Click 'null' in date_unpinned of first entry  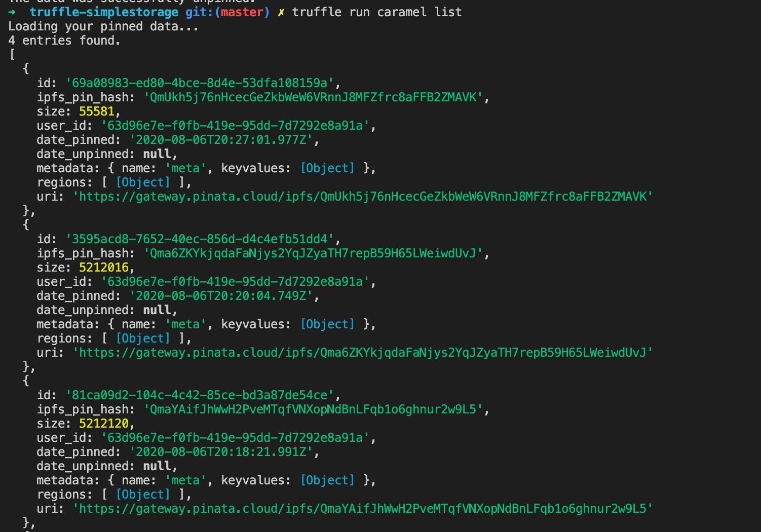157,154
